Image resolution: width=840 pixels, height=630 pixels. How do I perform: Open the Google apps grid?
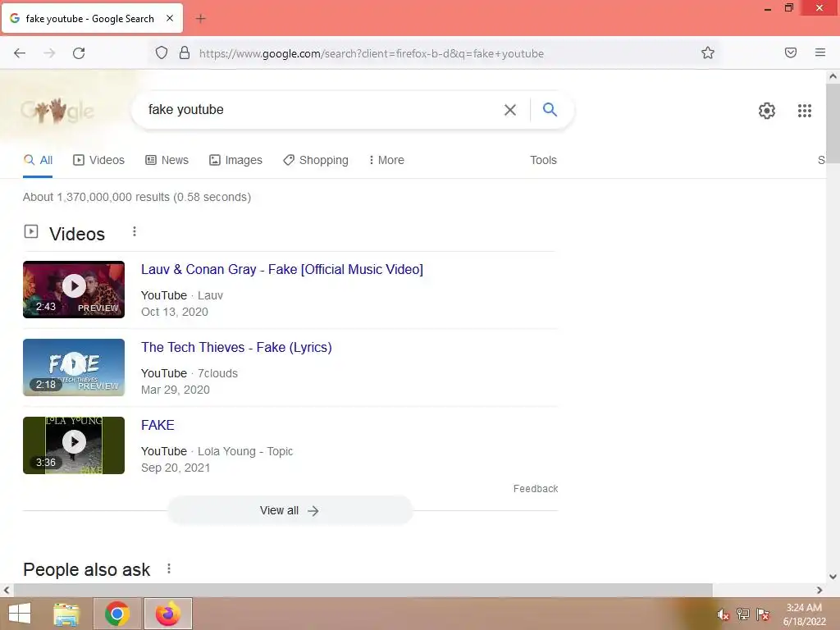click(x=804, y=111)
